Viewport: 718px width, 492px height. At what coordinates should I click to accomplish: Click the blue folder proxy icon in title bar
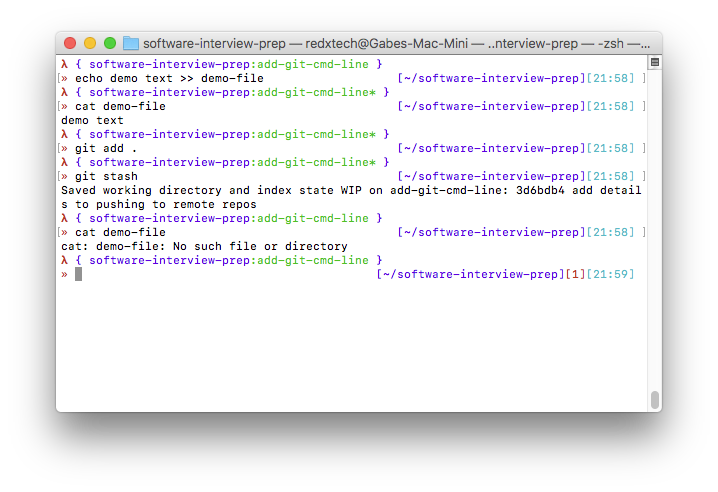click(131, 43)
